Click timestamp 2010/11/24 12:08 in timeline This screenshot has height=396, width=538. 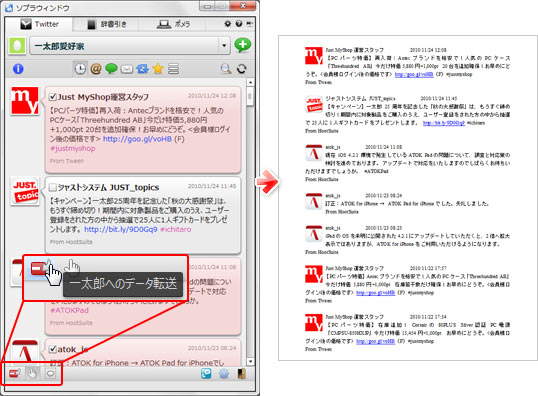pos(212,96)
